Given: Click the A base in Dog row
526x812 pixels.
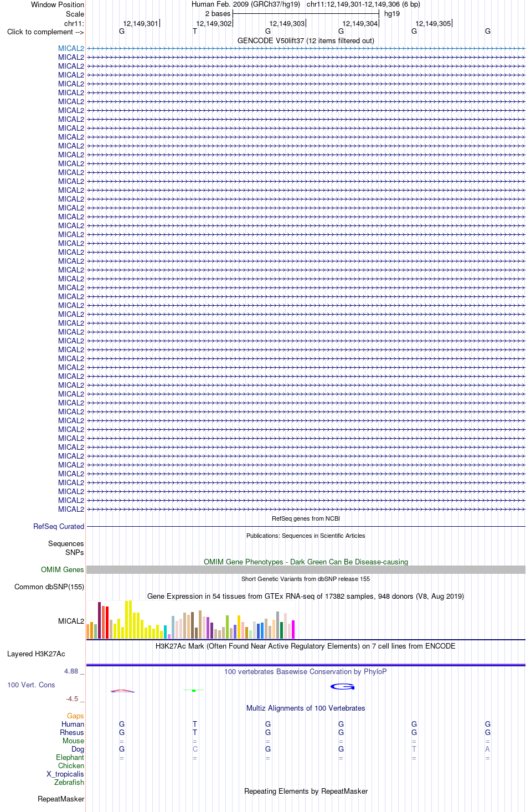Looking at the screenshot, I should (487, 749).
